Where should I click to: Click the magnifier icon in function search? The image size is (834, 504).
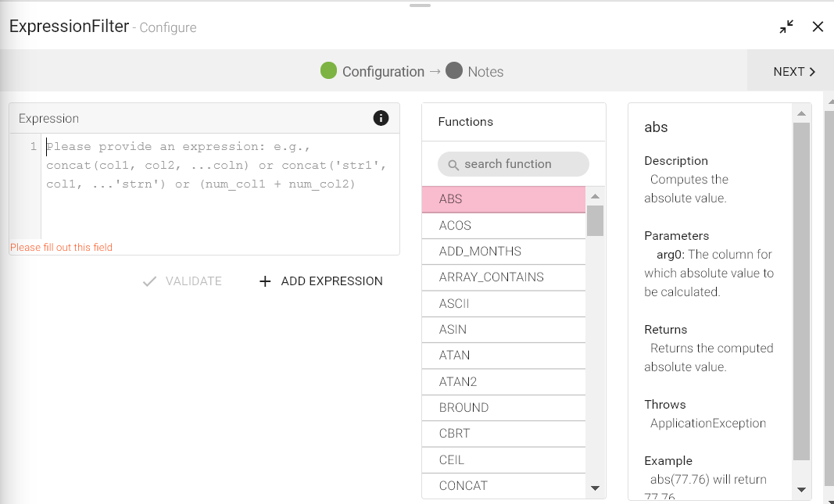pos(453,164)
